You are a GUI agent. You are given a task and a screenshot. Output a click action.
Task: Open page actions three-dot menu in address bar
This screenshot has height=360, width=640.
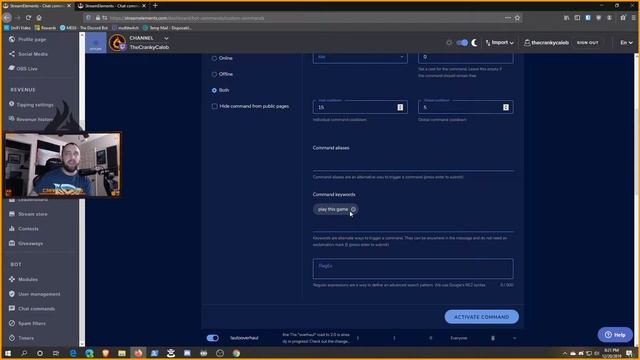507,18
